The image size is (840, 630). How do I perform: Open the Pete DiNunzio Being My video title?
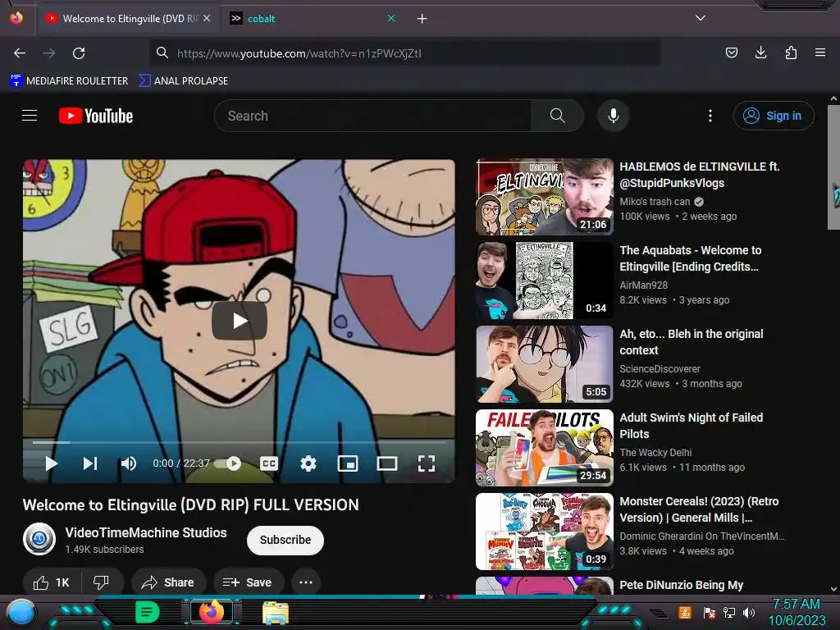(x=682, y=585)
